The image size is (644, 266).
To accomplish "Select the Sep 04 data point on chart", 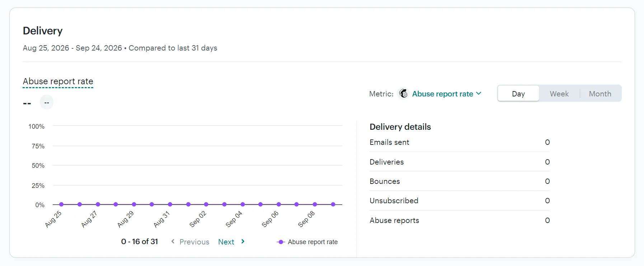I will [x=243, y=204].
